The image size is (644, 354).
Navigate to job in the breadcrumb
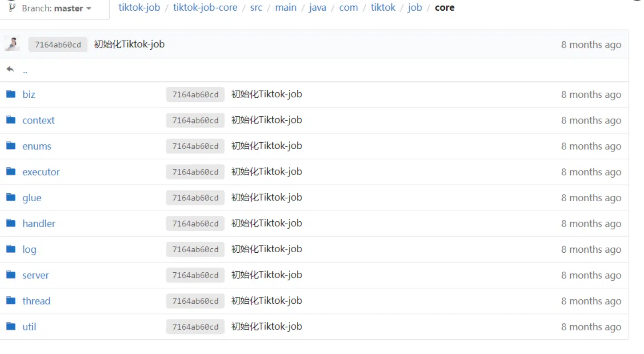(415, 8)
